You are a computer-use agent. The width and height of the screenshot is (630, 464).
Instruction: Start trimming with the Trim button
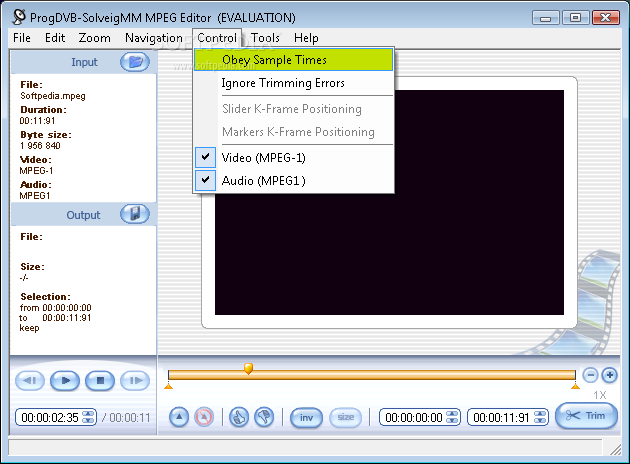(x=586, y=416)
